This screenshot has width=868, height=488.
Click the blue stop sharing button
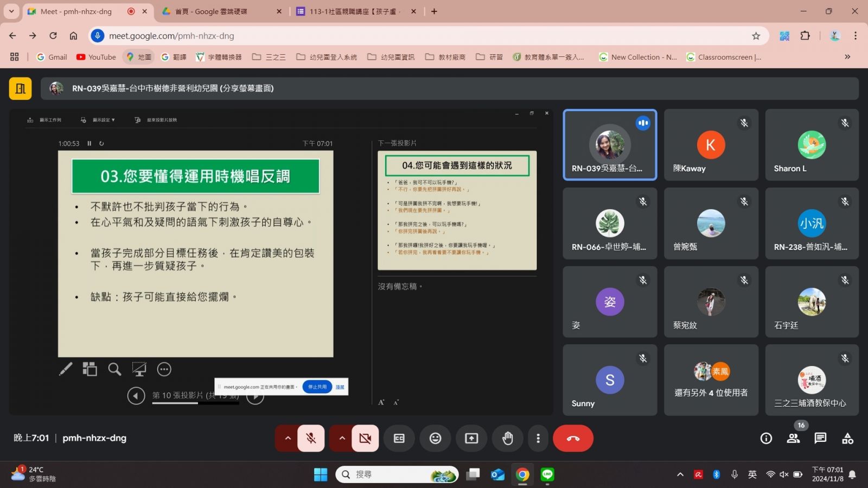coord(317,387)
